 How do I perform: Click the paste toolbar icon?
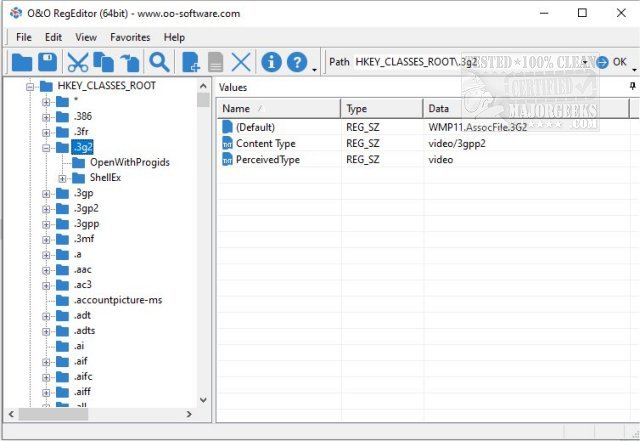[130, 62]
